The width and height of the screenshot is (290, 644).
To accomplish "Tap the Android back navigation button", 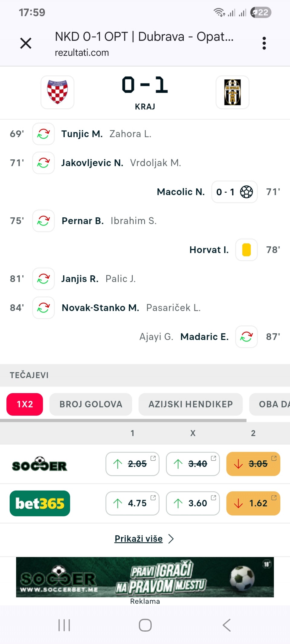I will point(227,625).
